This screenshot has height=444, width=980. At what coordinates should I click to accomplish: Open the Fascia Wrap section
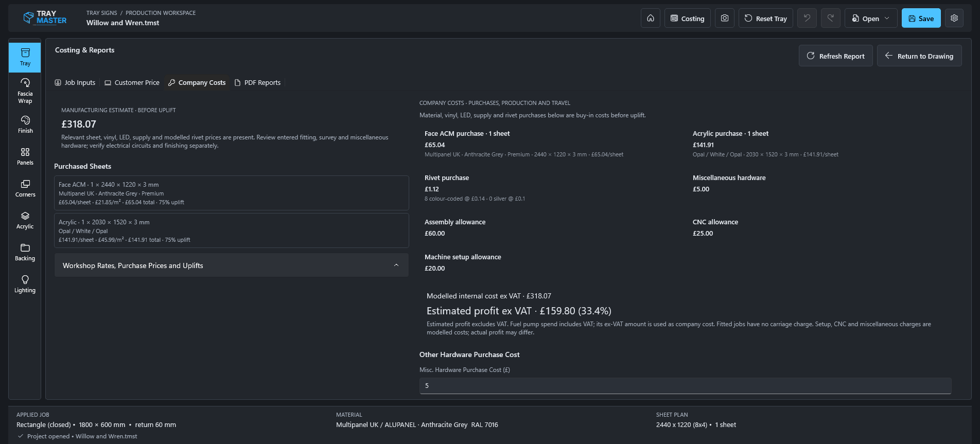point(25,91)
